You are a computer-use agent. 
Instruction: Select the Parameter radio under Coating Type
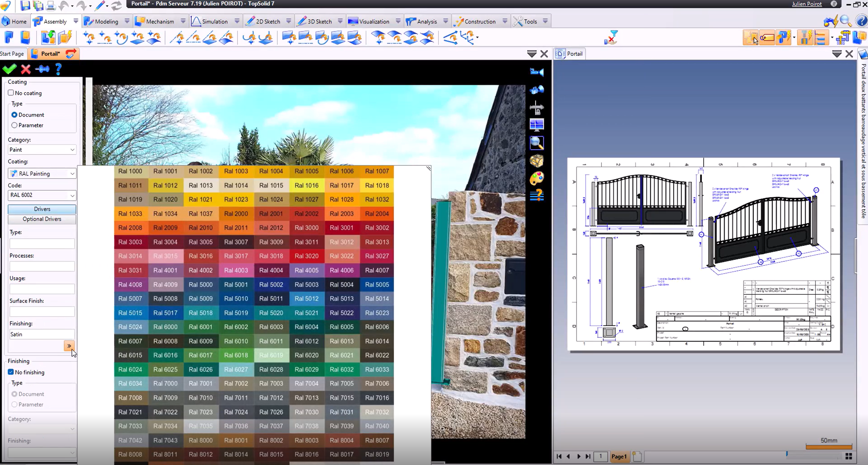[x=14, y=125]
